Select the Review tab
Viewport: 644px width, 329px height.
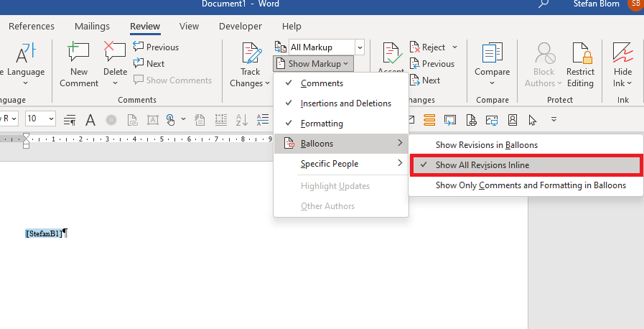point(145,27)
